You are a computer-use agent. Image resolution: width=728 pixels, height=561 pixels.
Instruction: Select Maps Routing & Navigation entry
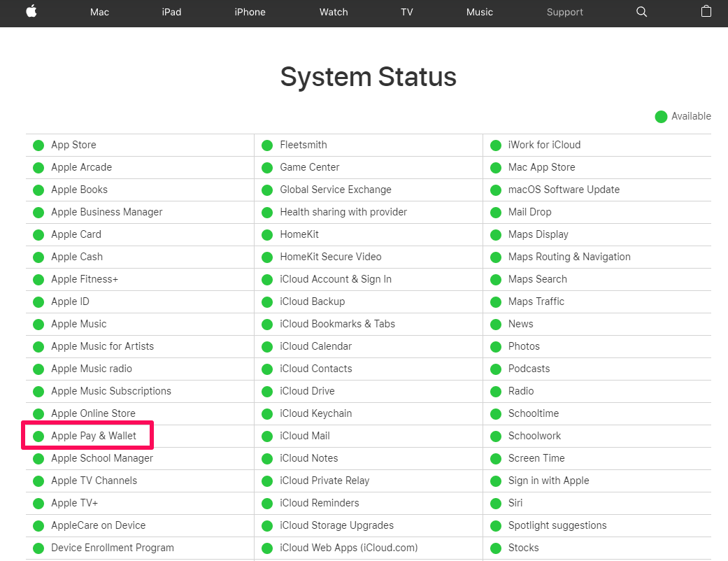click(569, 257)
